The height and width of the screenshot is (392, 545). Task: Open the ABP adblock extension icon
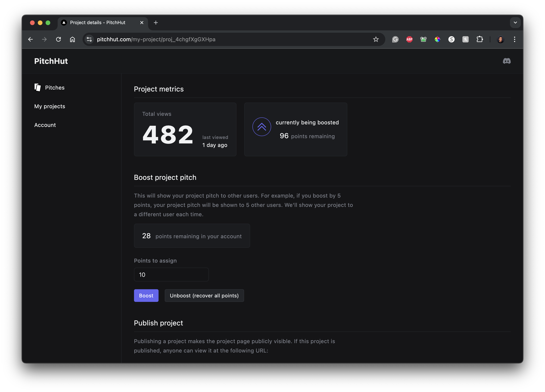pyautogui.click(x=409, y=39)
